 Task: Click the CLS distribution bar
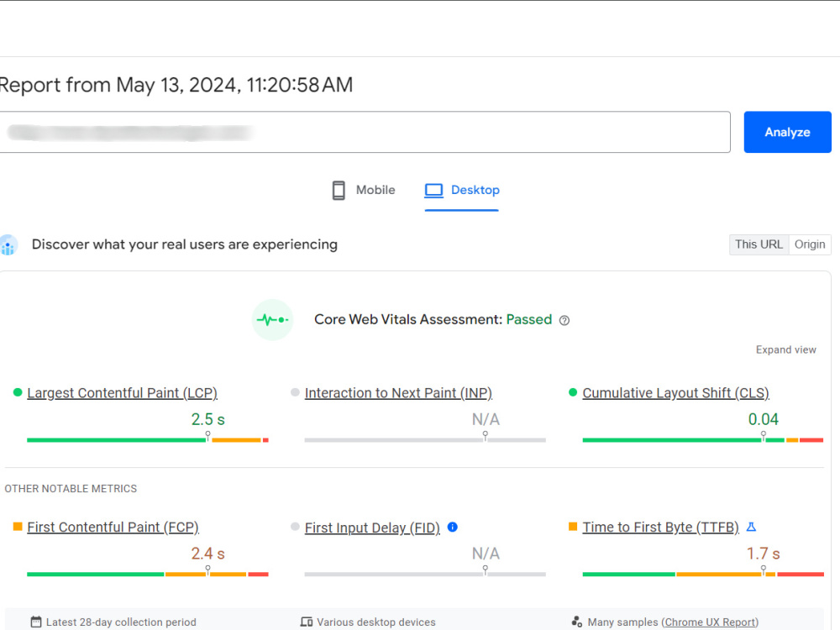click(x=703, y=440)
